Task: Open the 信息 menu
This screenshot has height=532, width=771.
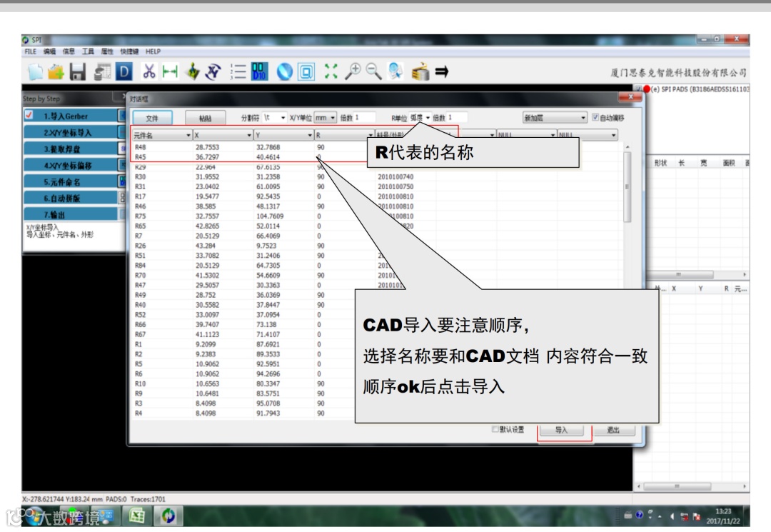Action: point(69,51)
